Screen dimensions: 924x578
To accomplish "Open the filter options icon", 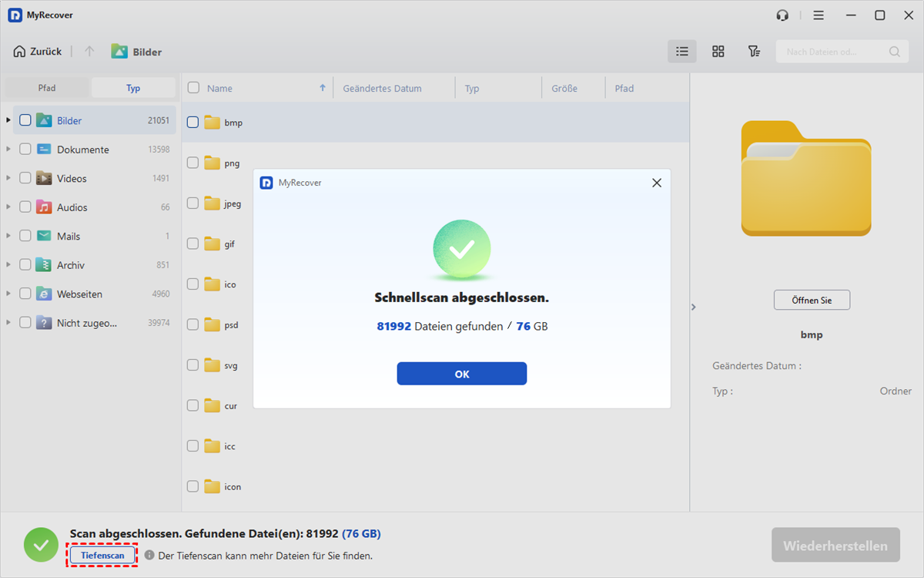I will [x=754, y=52].
